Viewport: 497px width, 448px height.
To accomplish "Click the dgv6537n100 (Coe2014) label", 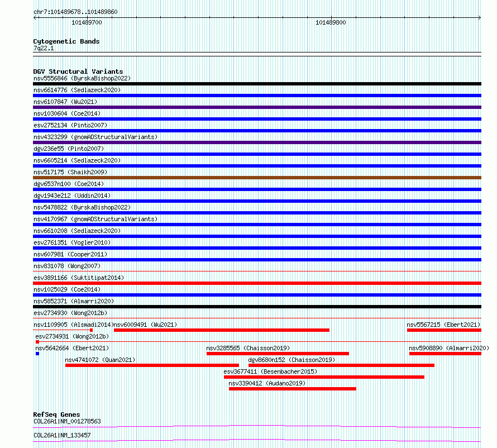I will click(x=69, y=184).
